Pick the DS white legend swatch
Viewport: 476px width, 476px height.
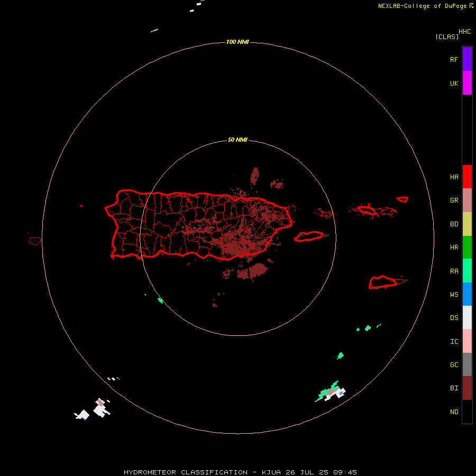[x=467, y=317]
